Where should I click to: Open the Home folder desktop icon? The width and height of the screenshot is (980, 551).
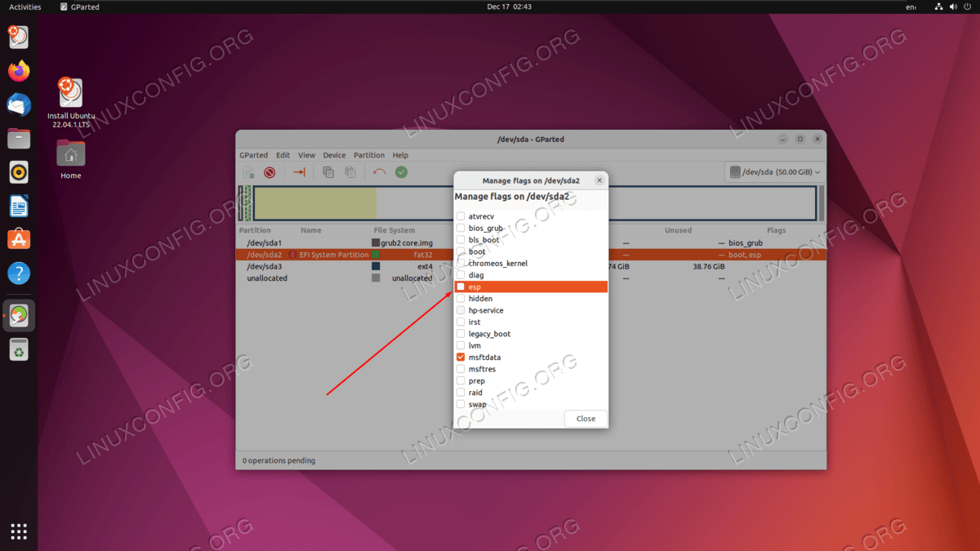[x=70, y=158]
